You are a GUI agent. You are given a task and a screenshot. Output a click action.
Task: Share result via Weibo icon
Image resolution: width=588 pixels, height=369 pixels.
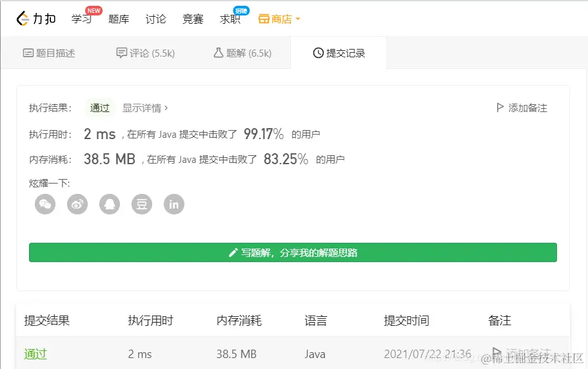(x=77, y=204)
